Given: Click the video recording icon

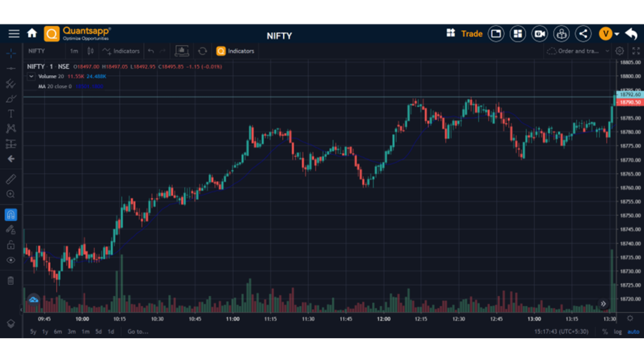Looking at the screenshot, I should (539, 34).
